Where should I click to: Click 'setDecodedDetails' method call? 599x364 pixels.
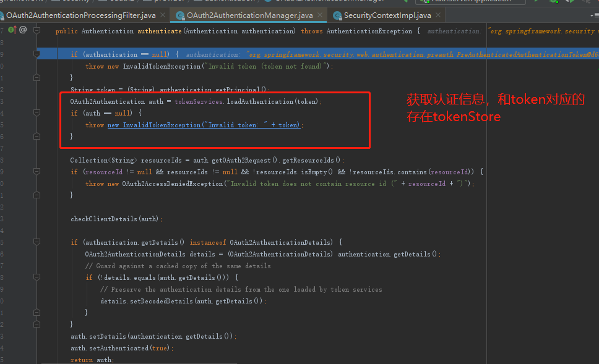pos(162,301)
